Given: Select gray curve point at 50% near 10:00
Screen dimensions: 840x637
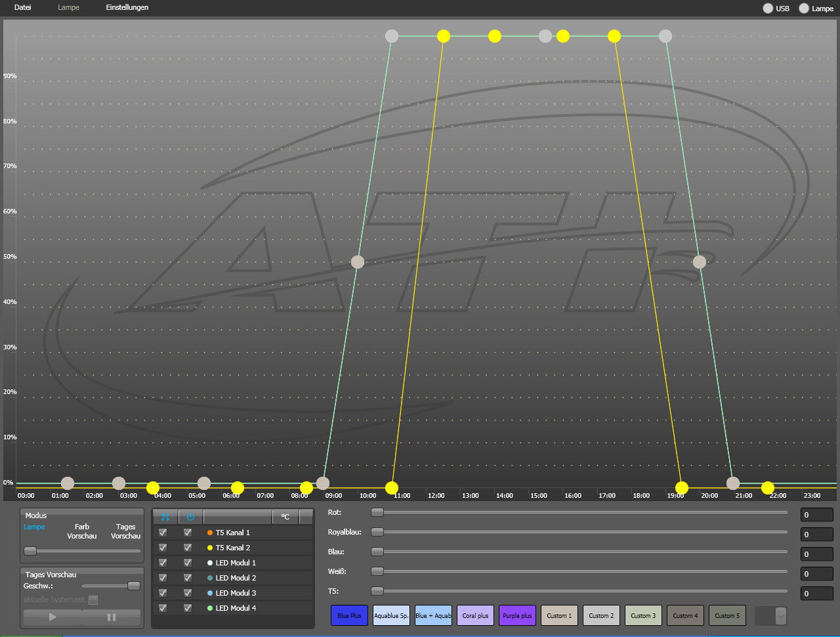Looking at the screenshot, I should [x=358, y=262].
